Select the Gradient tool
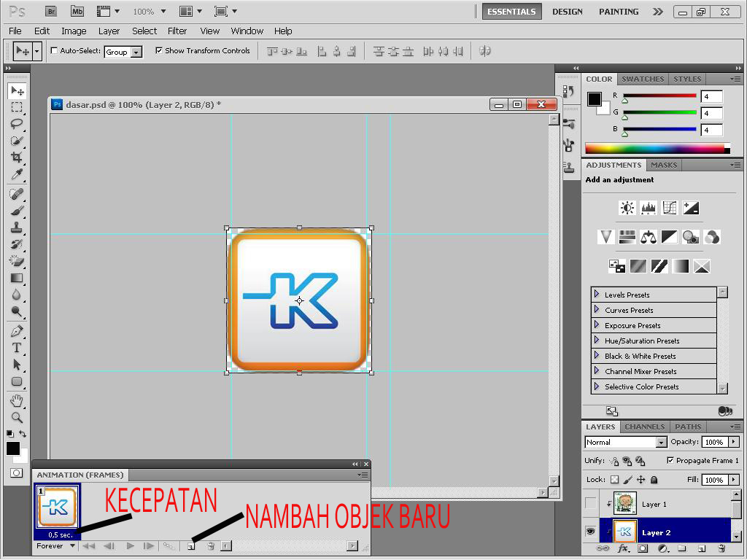Screen dimensions: 747x560 (x=17, y=278)
